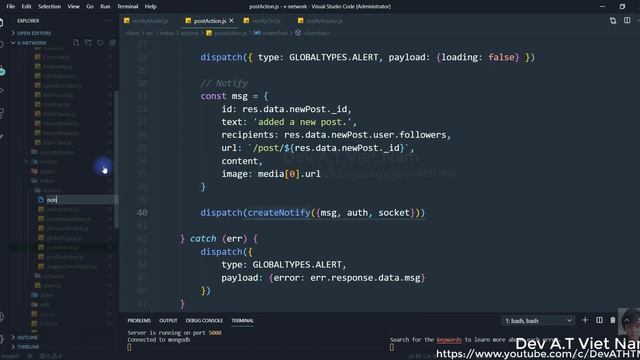Open the Accounts icon in activity bar
The width and height of the screenshot is (640, 360).
click(x=2, y=317)
